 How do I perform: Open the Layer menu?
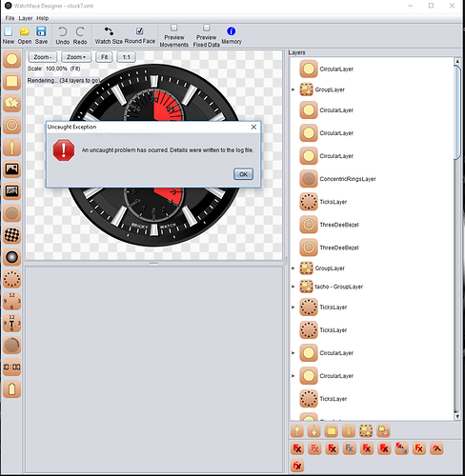tap(26, 18)
